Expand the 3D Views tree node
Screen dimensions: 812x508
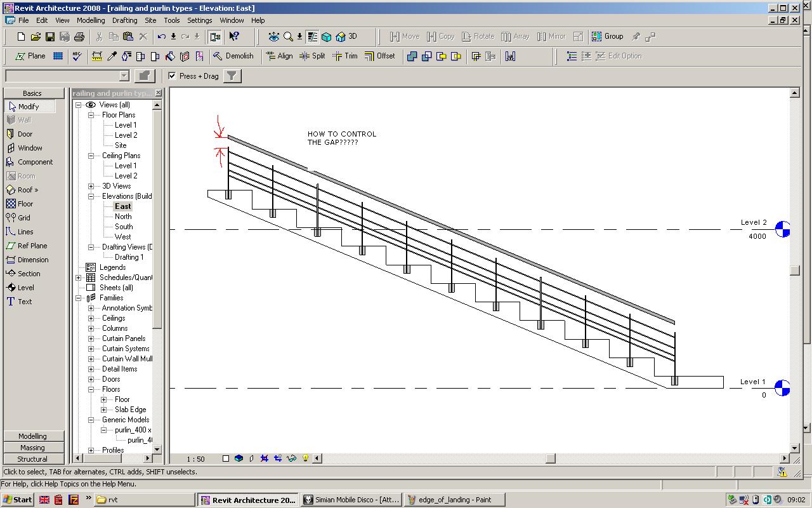tap(91, 186)
